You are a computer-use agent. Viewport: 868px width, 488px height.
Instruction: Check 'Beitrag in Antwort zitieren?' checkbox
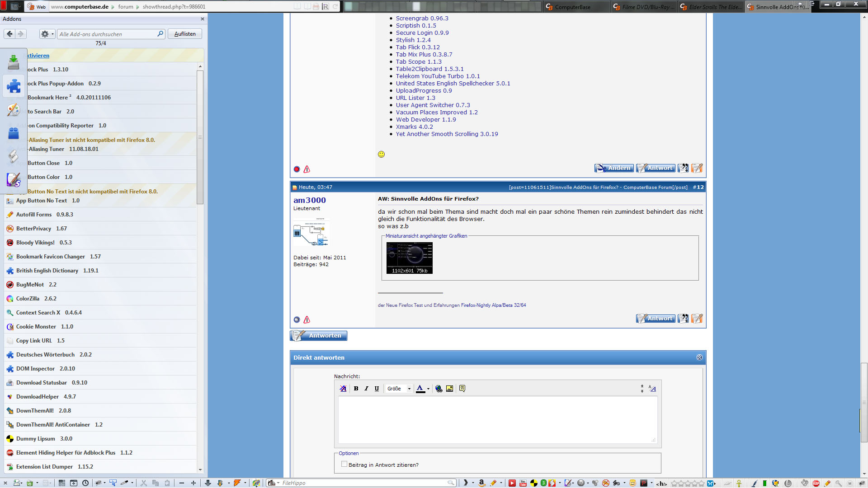coord(344,464)
